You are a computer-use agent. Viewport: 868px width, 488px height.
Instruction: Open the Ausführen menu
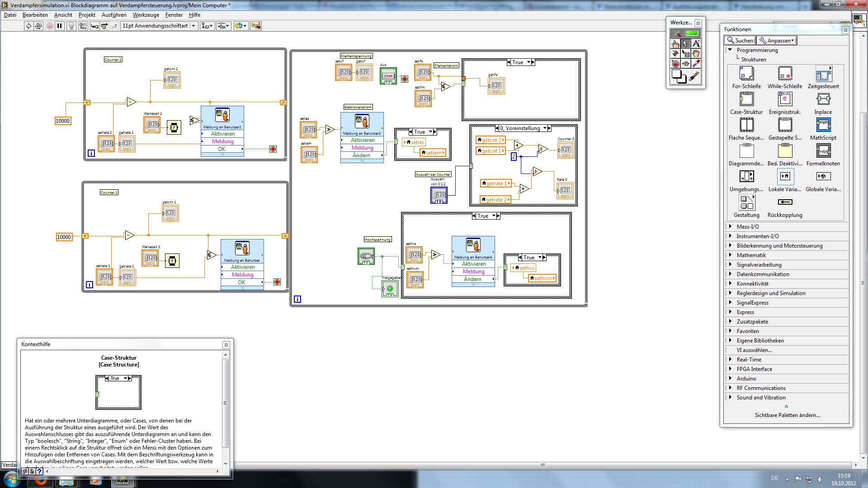114,15
